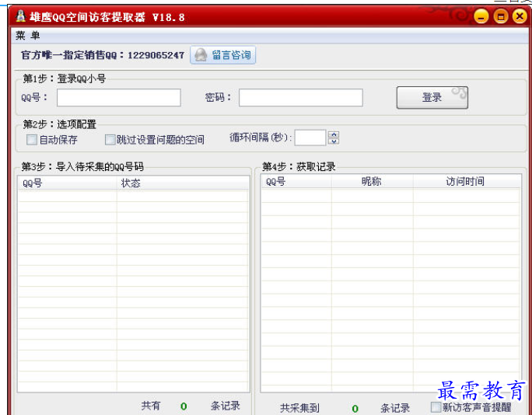Click the 循环间隔 seconds field
The width and height of the screenshot is (532, 415).
click(310, 138)
